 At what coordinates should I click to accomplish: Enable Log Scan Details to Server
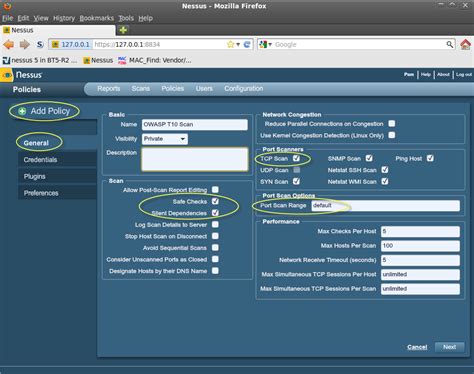[215, 224]
